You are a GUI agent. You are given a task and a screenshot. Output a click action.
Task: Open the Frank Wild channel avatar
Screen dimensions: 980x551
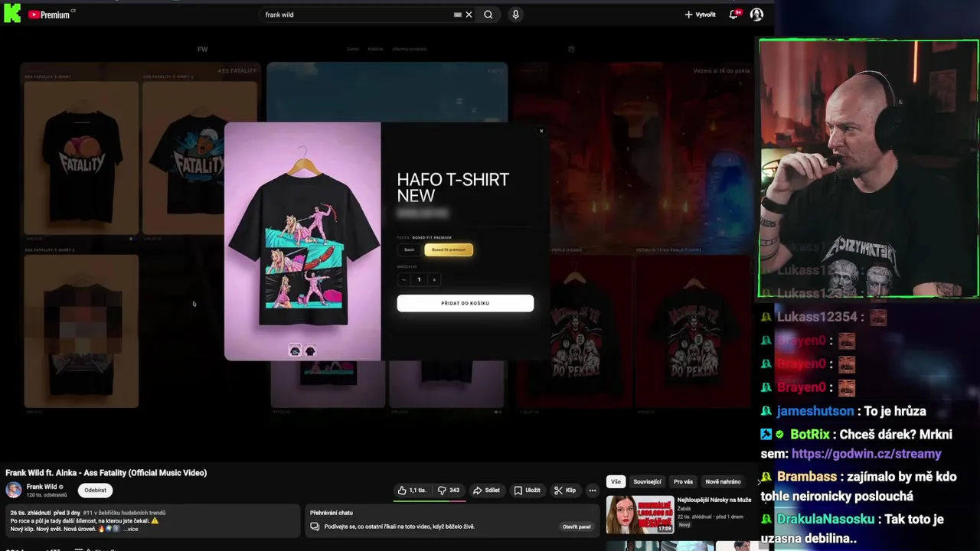(x=14, y=491)
